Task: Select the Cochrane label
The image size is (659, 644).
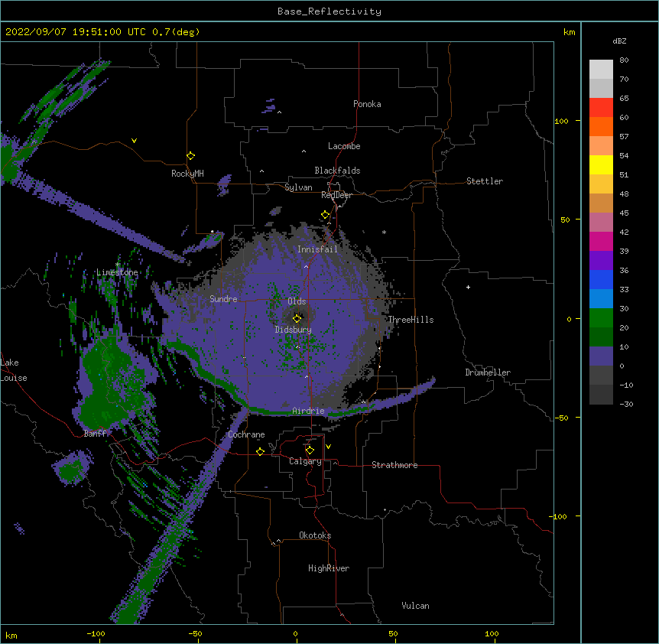Action: click(x=246, y=434)
